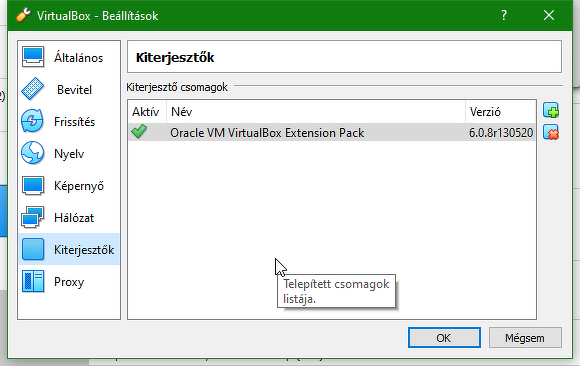The height and width of the screenshot is (366, 580).
Task: Click the green active checkmark on Extension Pack
Action: click(x=139, y=132)
